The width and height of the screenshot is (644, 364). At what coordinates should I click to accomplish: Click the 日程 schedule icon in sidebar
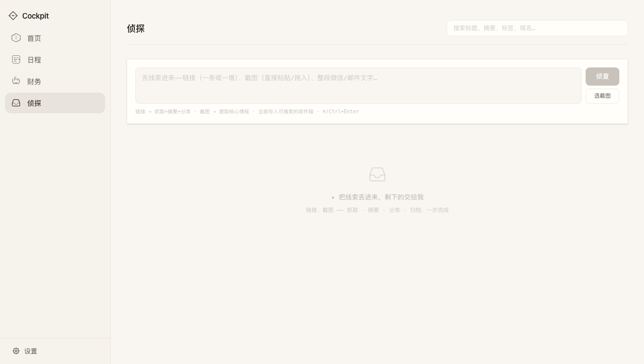point(16,59)
